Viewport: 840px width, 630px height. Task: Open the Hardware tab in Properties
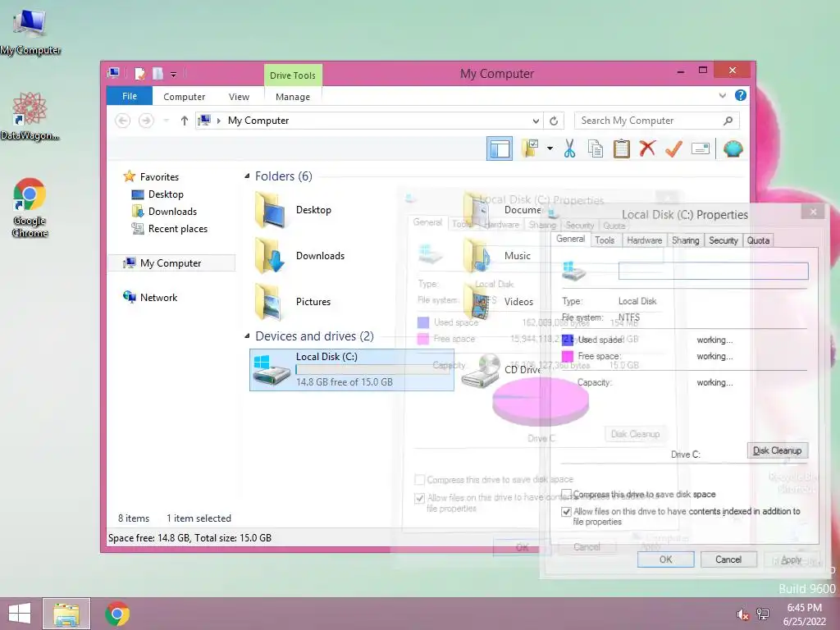[644, 240]
